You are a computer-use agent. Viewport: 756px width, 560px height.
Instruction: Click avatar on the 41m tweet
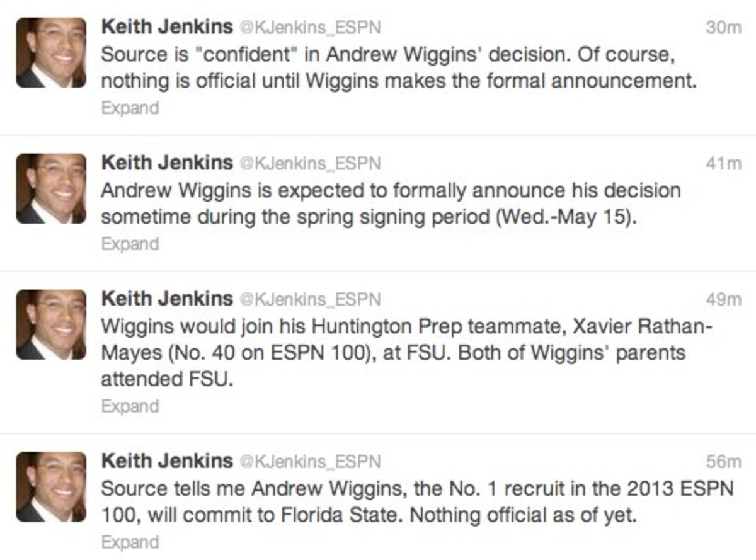click(51, 188)
